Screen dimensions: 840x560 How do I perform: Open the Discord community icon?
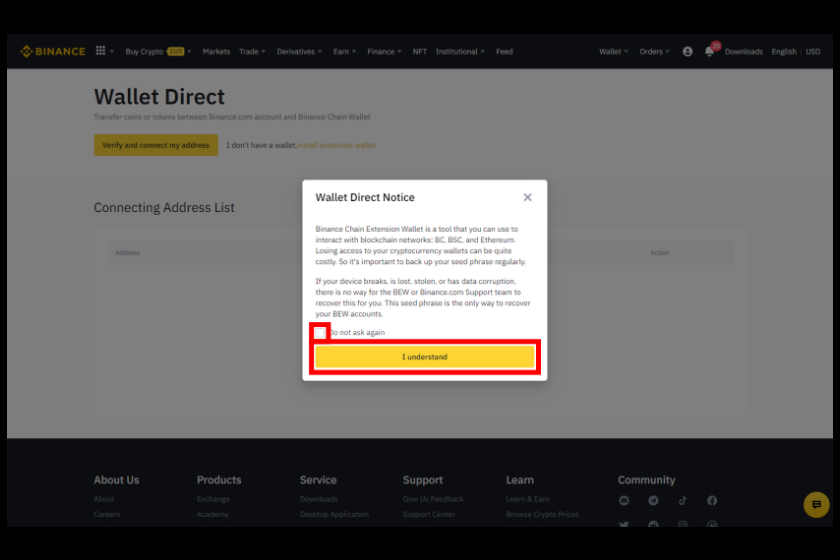pos(624,501)
